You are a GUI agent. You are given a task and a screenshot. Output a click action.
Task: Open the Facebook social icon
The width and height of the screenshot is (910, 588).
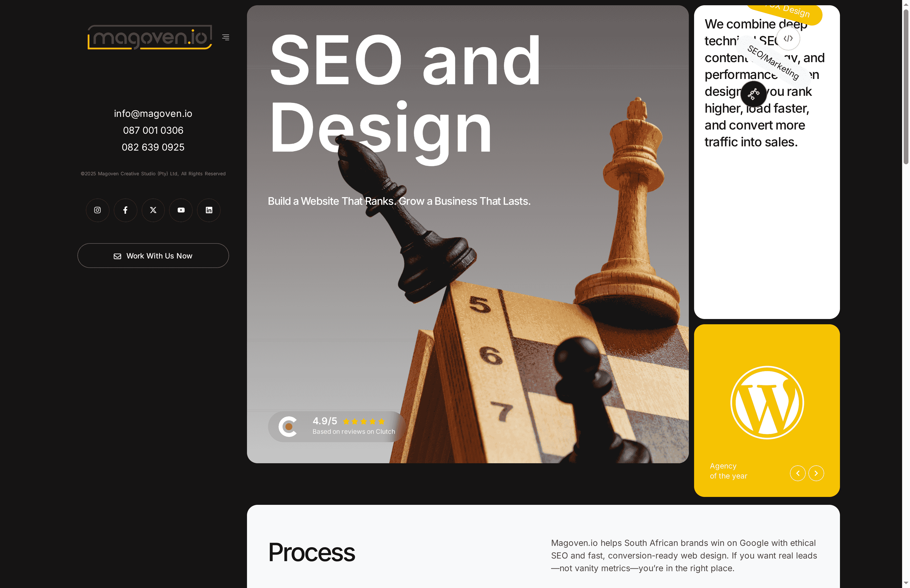125,210
